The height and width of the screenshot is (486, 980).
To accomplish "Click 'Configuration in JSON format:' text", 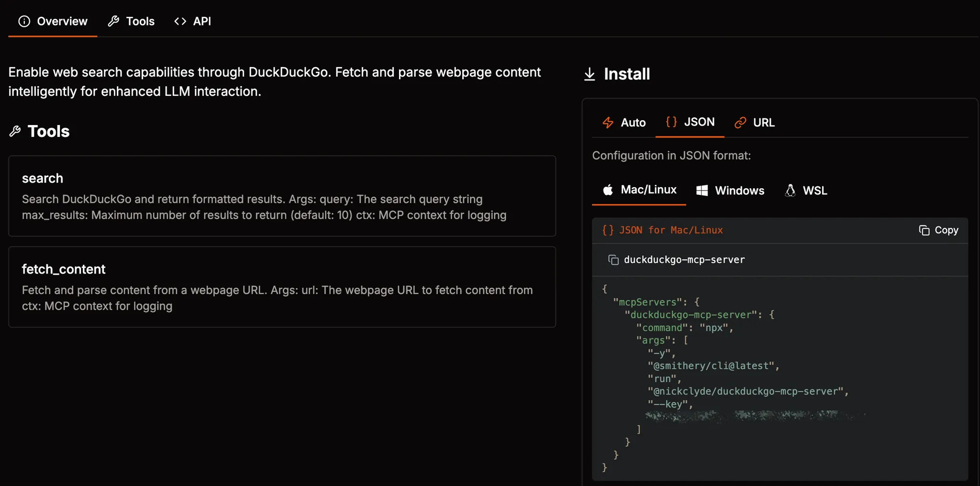I will click(x=671, y=156).
